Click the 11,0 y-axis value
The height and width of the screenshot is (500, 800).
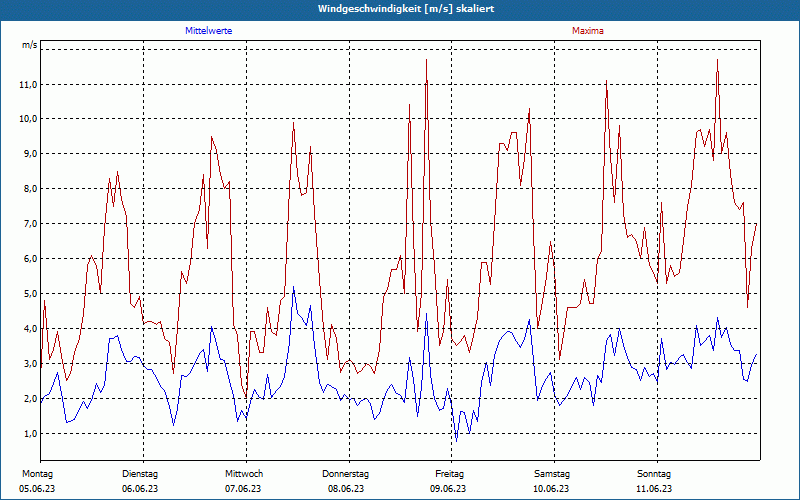point(28,85)
